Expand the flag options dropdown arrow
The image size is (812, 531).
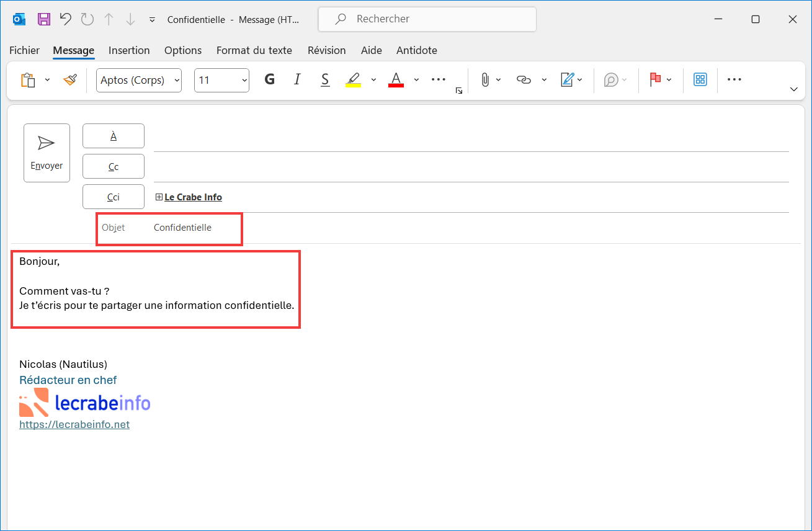click(669, 80)
